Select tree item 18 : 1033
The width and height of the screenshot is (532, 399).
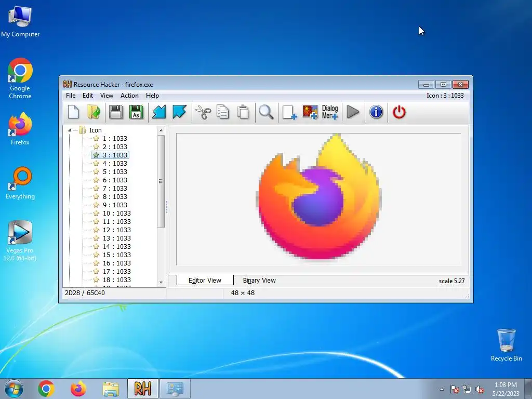(116, 280)
